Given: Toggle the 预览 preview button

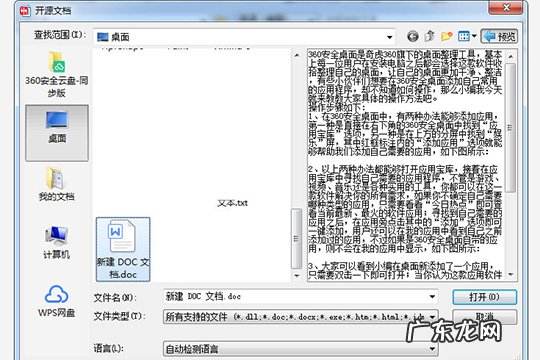Looking at the screenshot, I should tap(499, 36).
